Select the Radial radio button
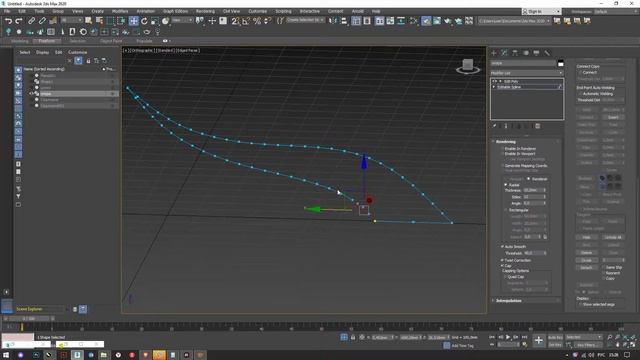 (506, 185)
